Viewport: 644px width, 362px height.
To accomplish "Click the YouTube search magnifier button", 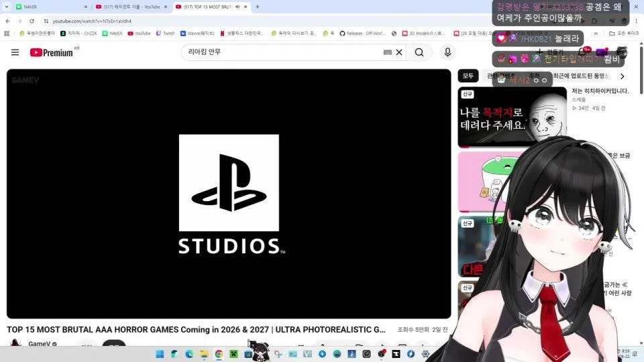I will 419,52.
